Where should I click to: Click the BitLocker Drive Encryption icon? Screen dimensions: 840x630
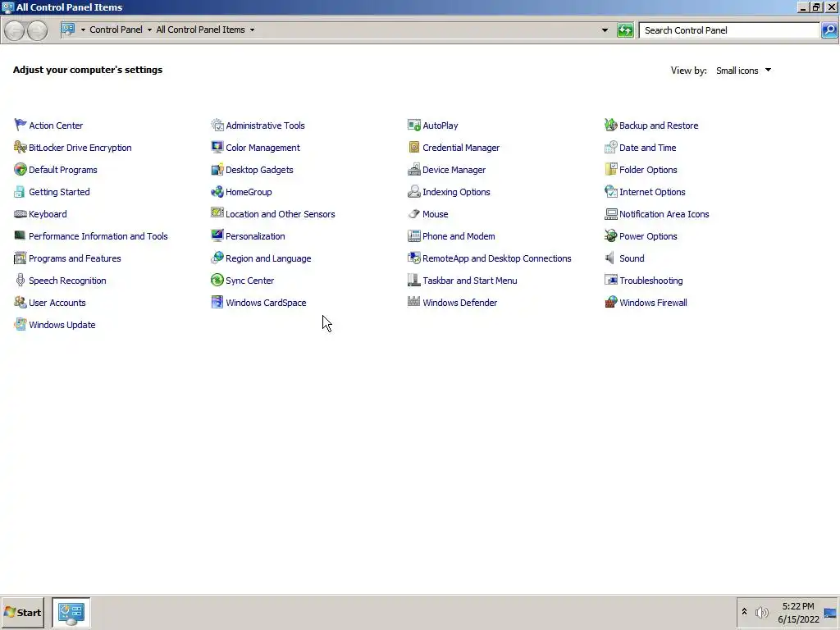pos(21,147)
